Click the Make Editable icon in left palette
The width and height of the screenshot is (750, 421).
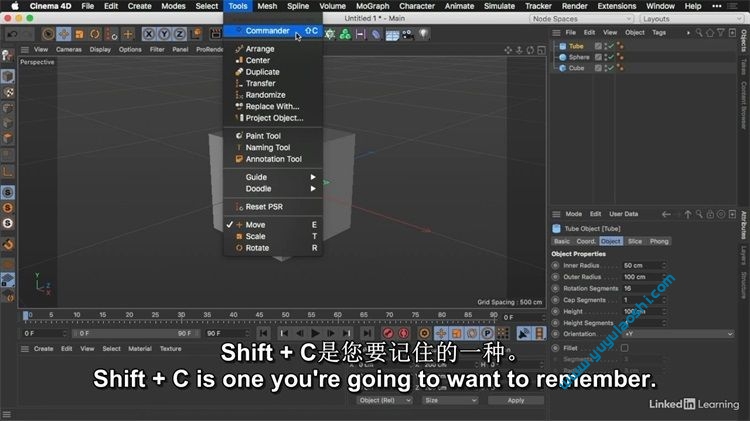8,76
